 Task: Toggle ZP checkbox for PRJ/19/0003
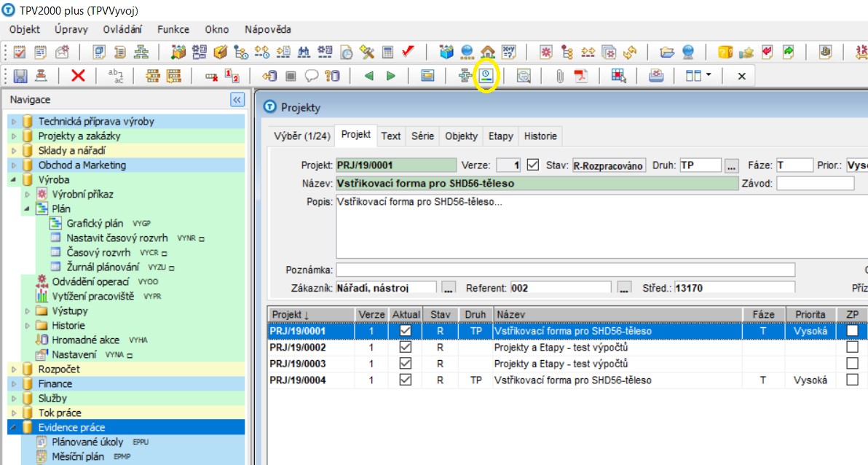point(853,364)
